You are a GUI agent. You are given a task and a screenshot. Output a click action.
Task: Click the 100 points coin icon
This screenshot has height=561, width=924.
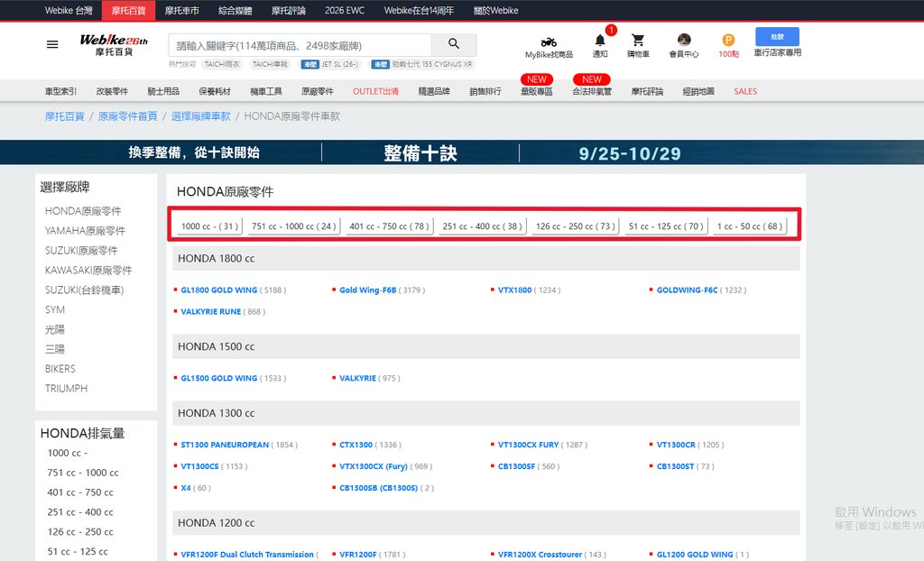(728, 40)
